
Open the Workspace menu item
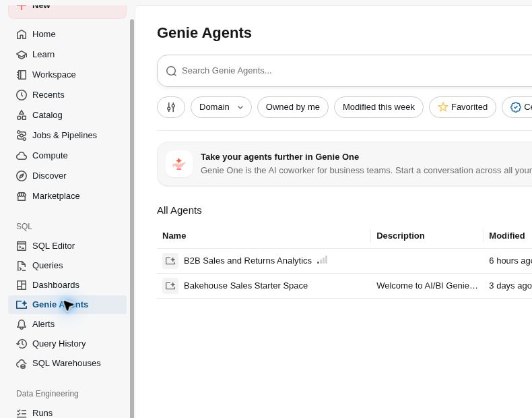(x=67, y=75)
